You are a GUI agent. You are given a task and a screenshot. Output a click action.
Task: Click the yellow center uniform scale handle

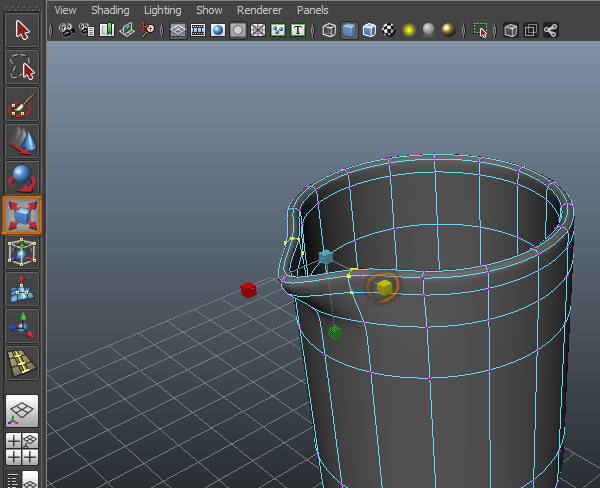point(384,287)
